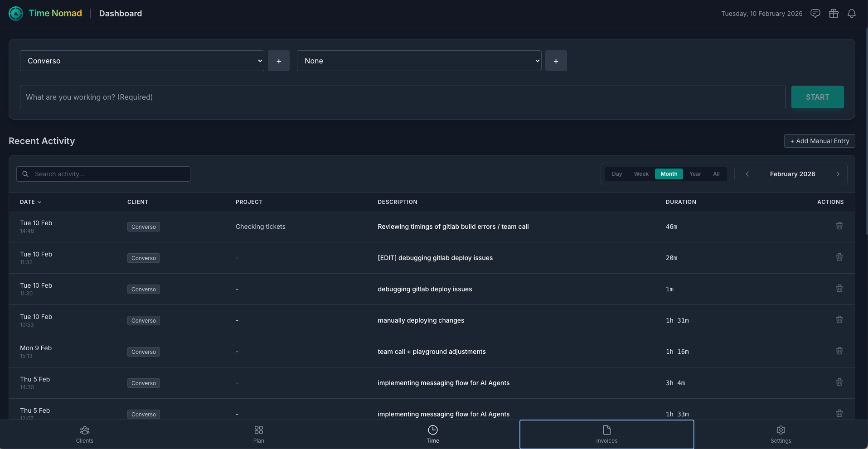Click 'team call + playground adjustments' description

[x=432, y=352]
